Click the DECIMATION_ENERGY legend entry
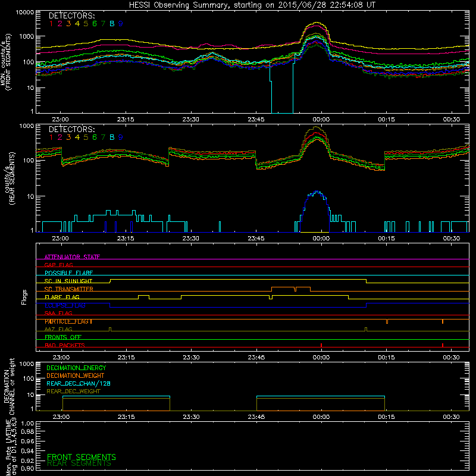476x476 pixels. coord(76,368)
